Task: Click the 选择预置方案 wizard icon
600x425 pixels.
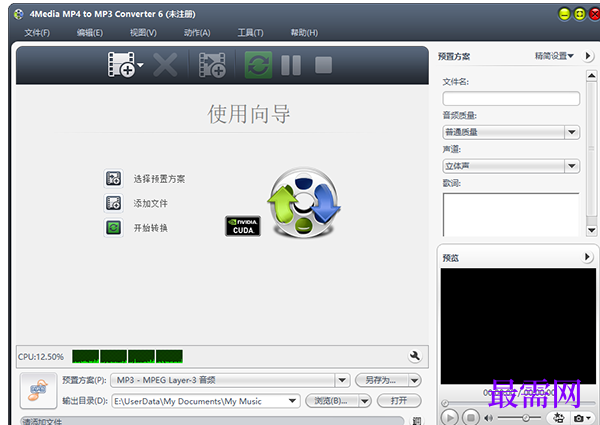Action: [x=114, y=179]
